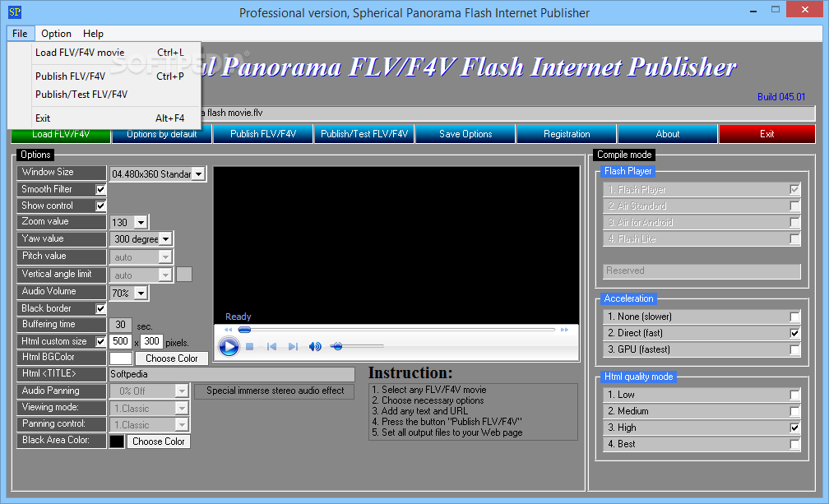Click the Html custom width field 500
This screenshot has width=829, height=504.
click(x=121, y=341)
